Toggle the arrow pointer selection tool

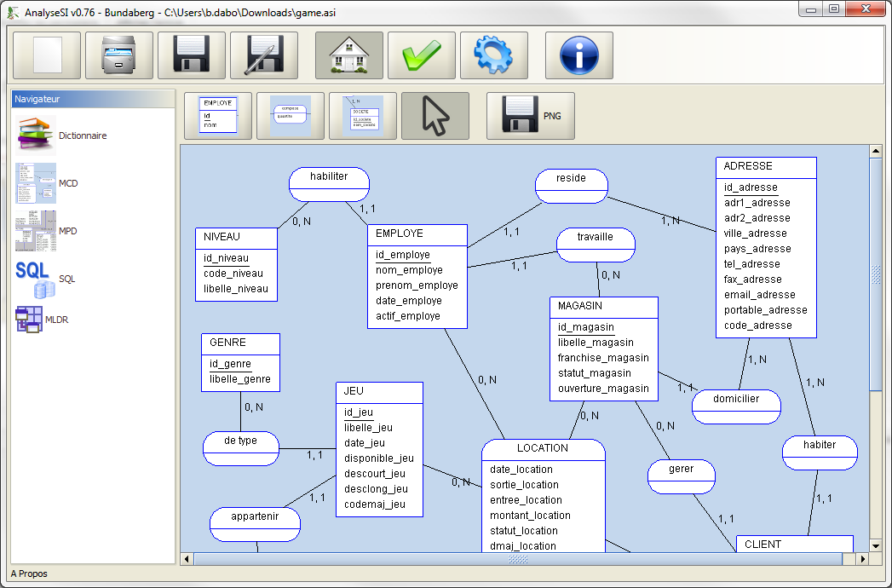(435, 116)
